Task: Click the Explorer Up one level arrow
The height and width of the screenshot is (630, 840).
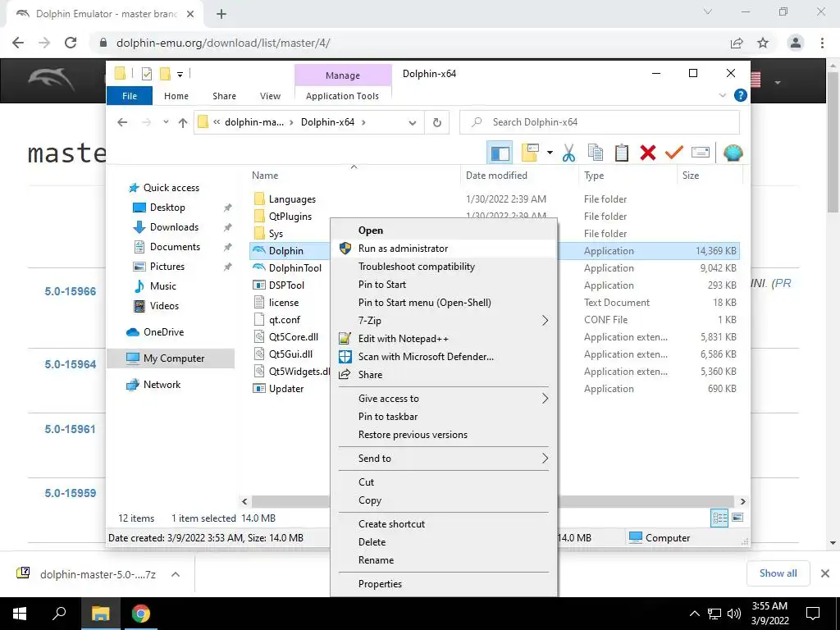Action: (183, 123)
